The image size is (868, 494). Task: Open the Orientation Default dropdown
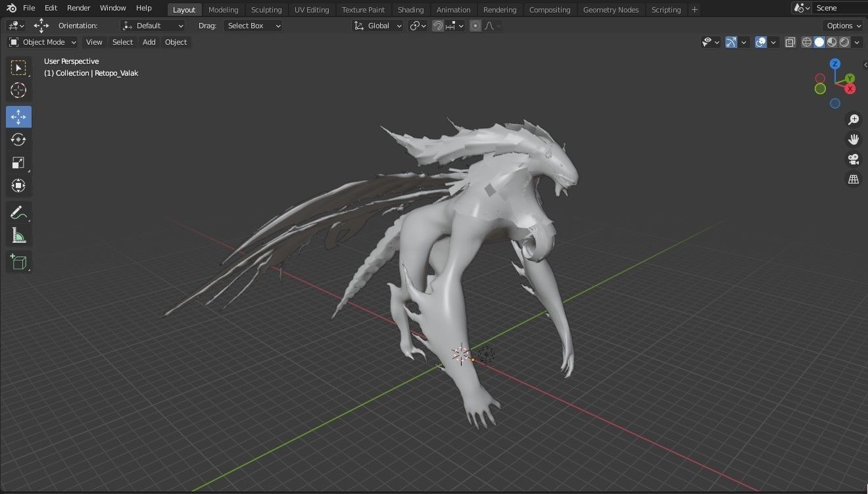tap(153, 26)
